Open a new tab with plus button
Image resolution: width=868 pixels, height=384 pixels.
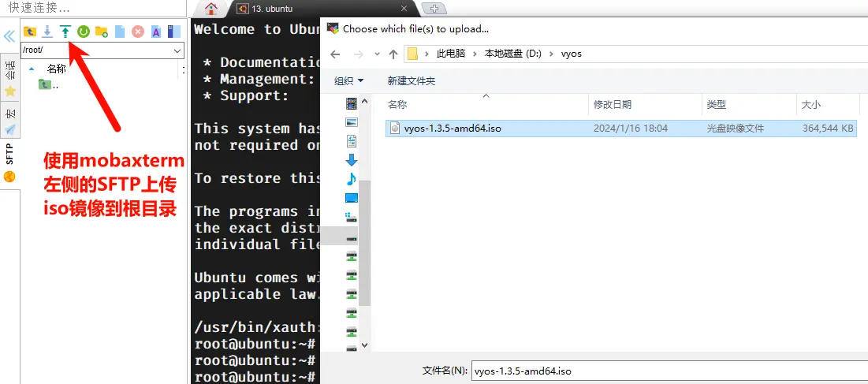click(434, 9)
